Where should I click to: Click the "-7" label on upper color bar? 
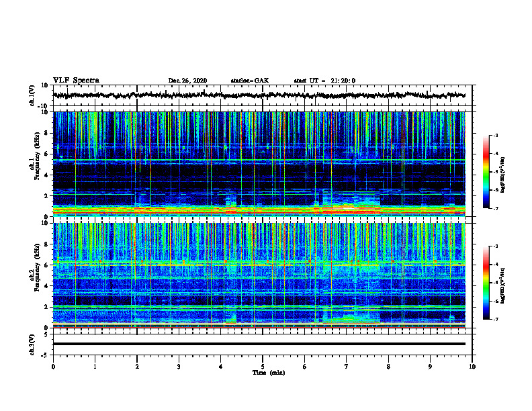pos(496,208)
